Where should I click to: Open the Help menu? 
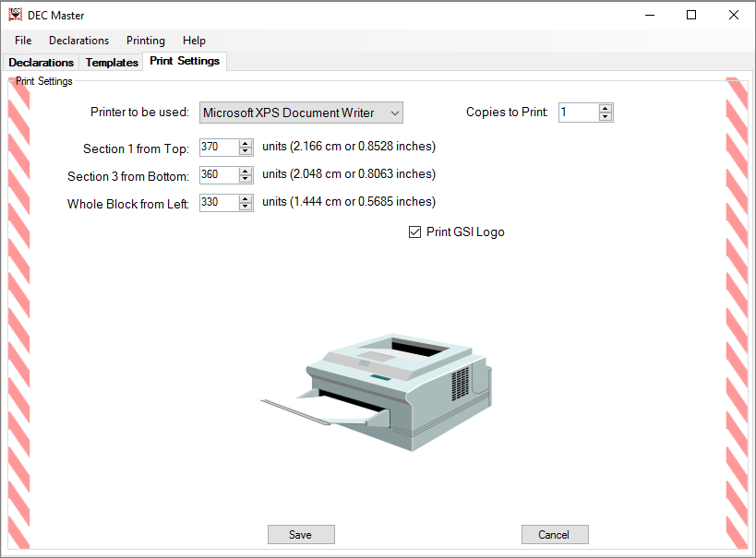click(x=194, y=41)
